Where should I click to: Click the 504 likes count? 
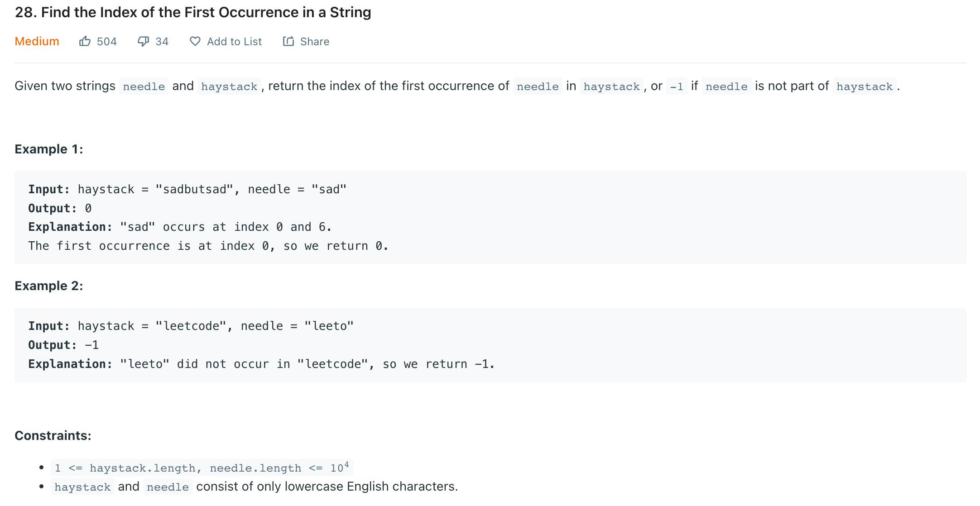point(107,42)
